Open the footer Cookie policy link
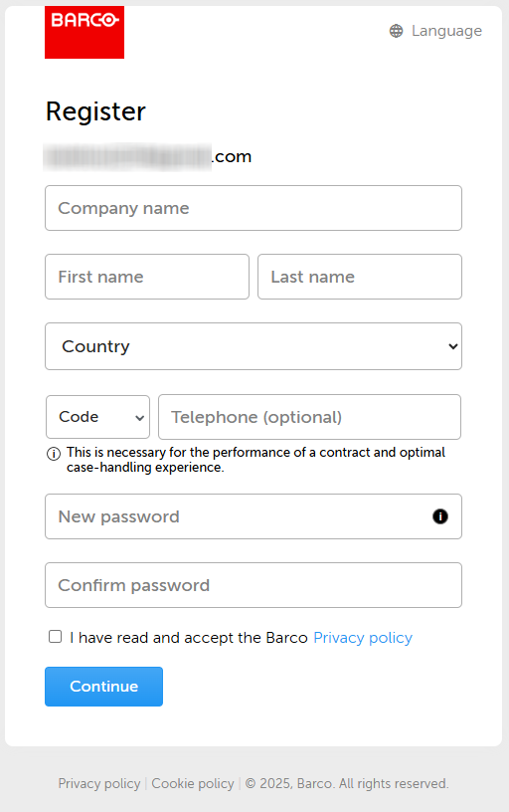 pyautogui.click(x=193, y=783)
